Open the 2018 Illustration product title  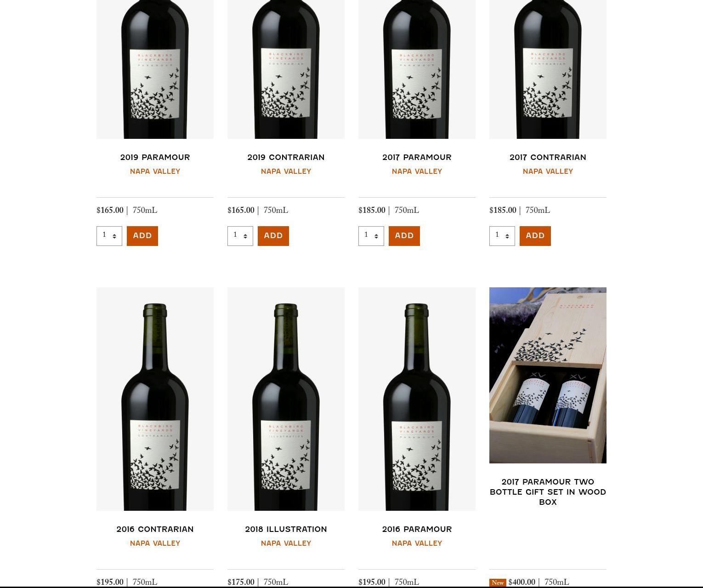coord(286,529)
